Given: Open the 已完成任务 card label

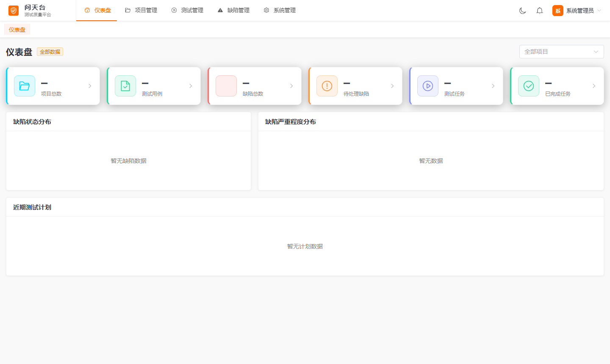Looking at the screenshot, I should 558,94.
